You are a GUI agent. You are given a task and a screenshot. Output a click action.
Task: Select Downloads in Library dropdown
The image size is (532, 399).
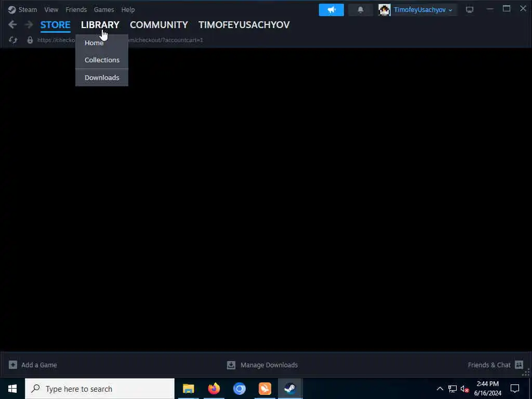click(x=102, y=77)
